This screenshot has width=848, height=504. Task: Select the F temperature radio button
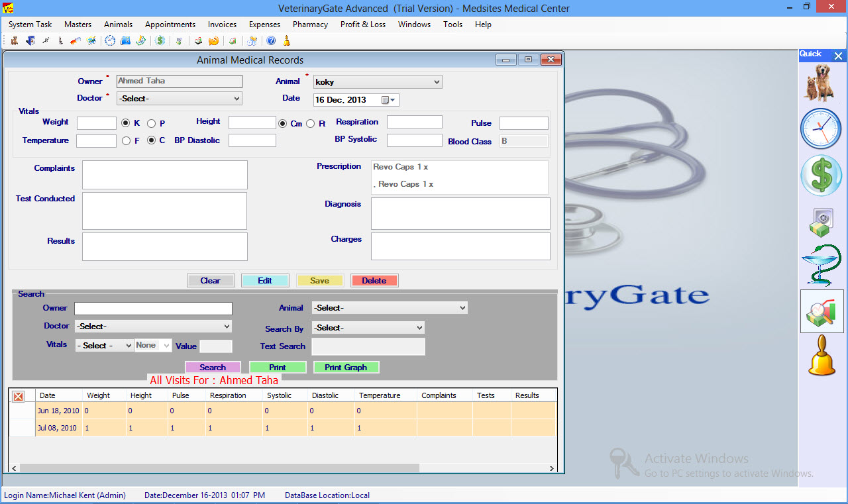coord(127,140)
